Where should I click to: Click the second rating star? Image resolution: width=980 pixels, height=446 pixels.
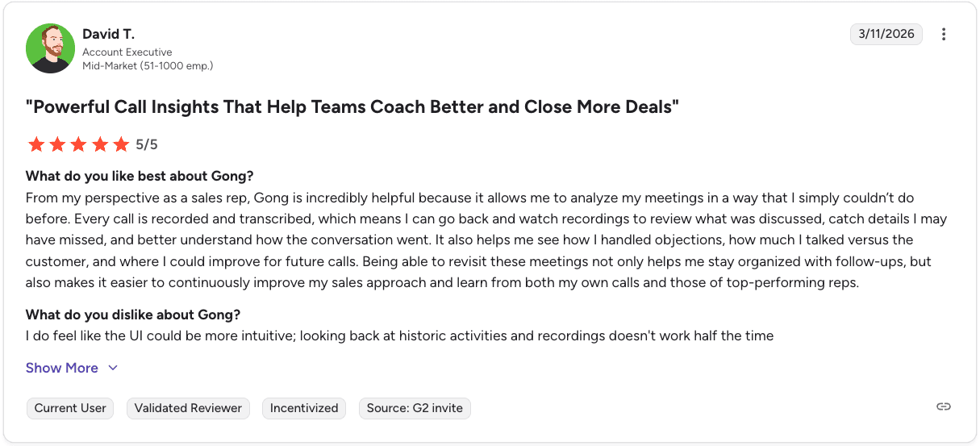coord(57,145)
